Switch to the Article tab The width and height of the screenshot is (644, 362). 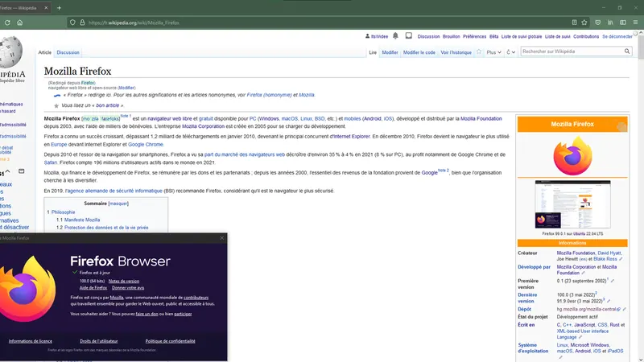click(x=45, y=52)
